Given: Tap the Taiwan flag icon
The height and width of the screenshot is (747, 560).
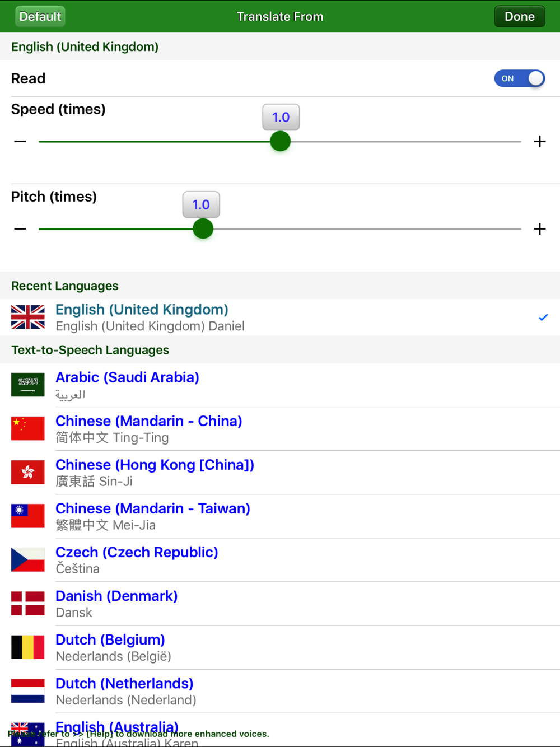Looking at the screenshot, I should (x=28, y=516).
